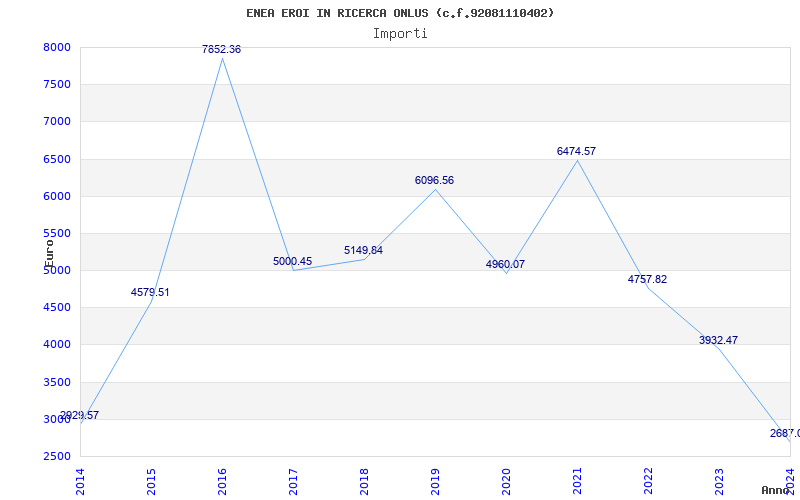Click the x-axis year 2014

click(x=80, y=482)
